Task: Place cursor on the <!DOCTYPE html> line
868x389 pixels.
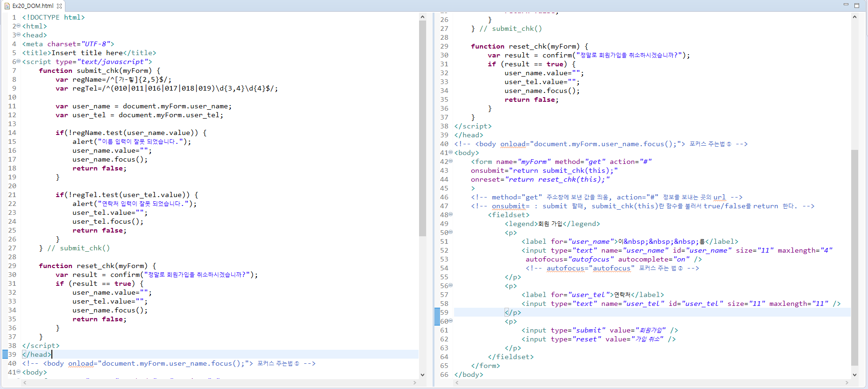Action: coord(53,17)
